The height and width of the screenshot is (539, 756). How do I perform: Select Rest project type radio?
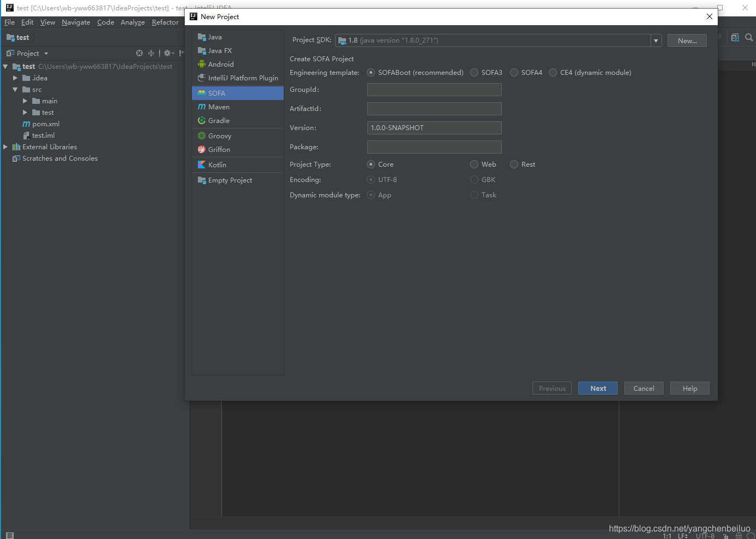point(514,165)
